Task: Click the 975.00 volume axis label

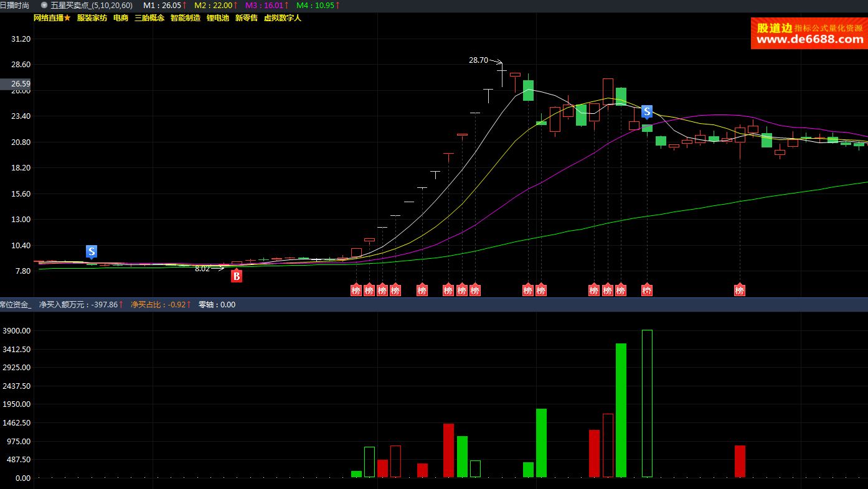Action: (x=19, y=441)
